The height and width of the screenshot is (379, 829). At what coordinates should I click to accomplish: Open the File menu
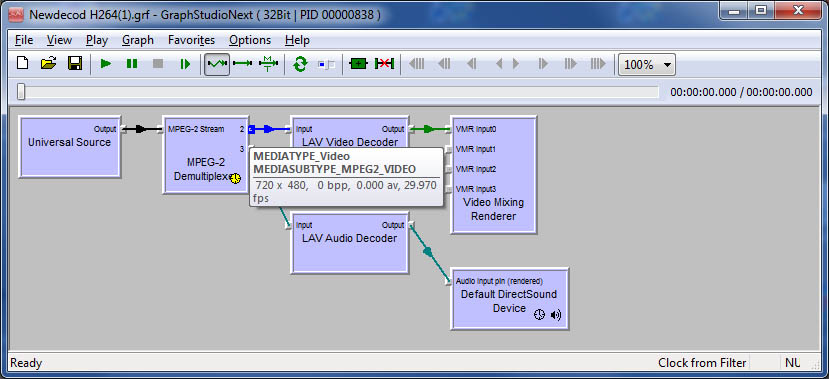24,40
